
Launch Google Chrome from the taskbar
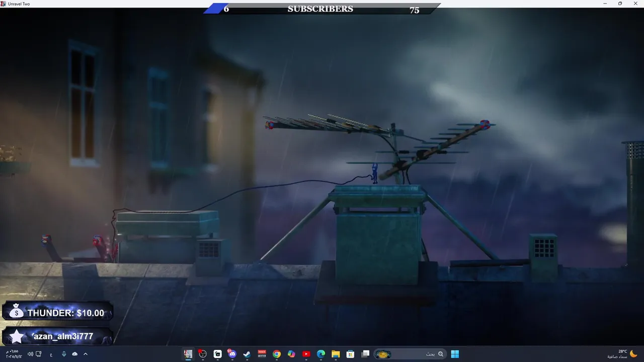(277, 354)
